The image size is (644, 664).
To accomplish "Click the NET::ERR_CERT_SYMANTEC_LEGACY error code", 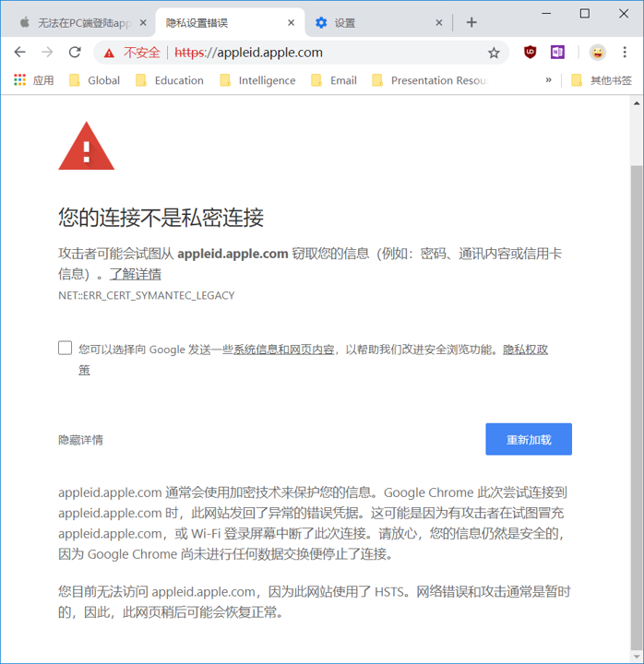I will [146, 295].
